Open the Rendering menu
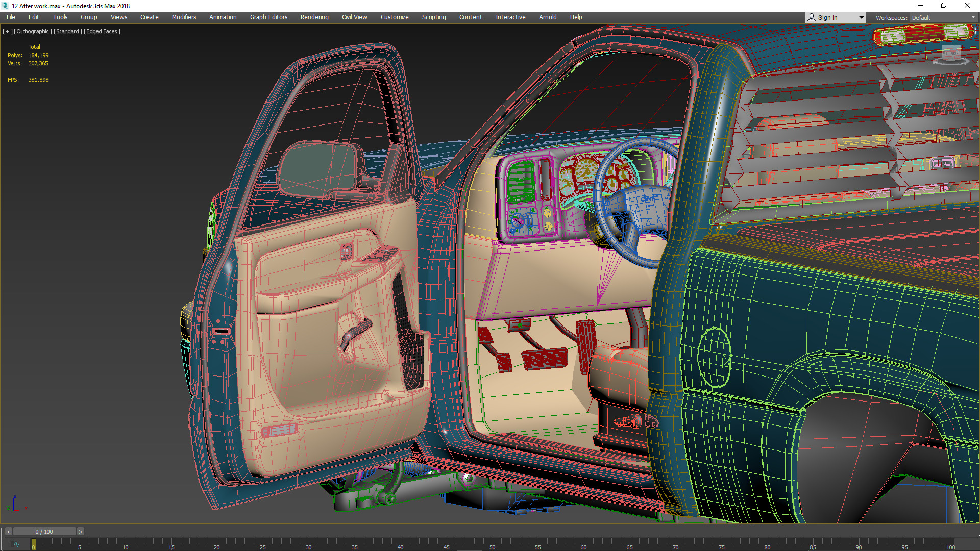Viewport: 980px width, 551px height. (314, 17)
